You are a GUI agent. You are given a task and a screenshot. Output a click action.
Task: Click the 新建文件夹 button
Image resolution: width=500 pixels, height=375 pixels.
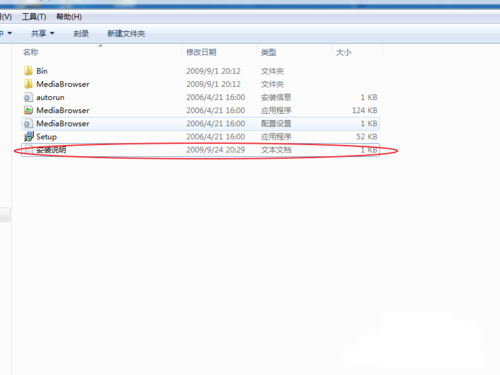click(126, 33)
